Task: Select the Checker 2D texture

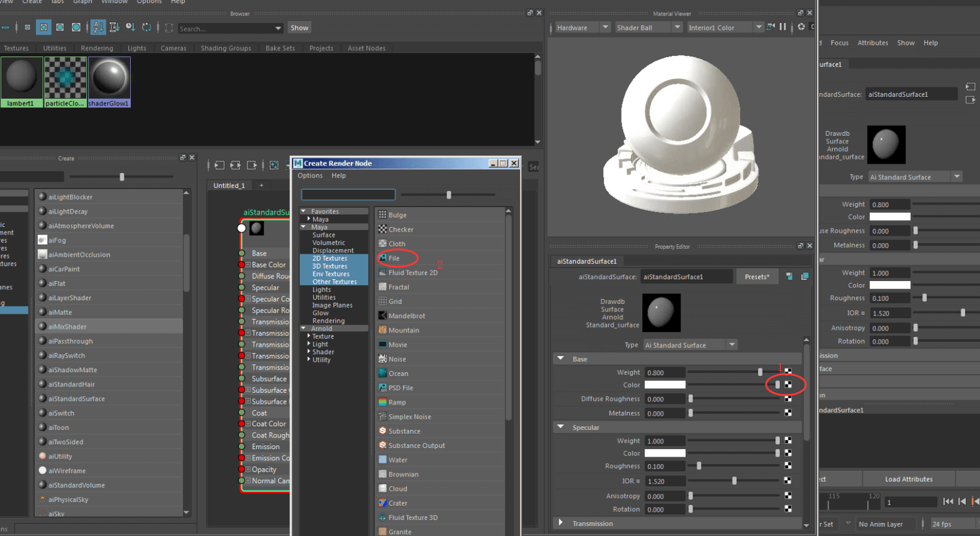Action: (x=400, y=230)
